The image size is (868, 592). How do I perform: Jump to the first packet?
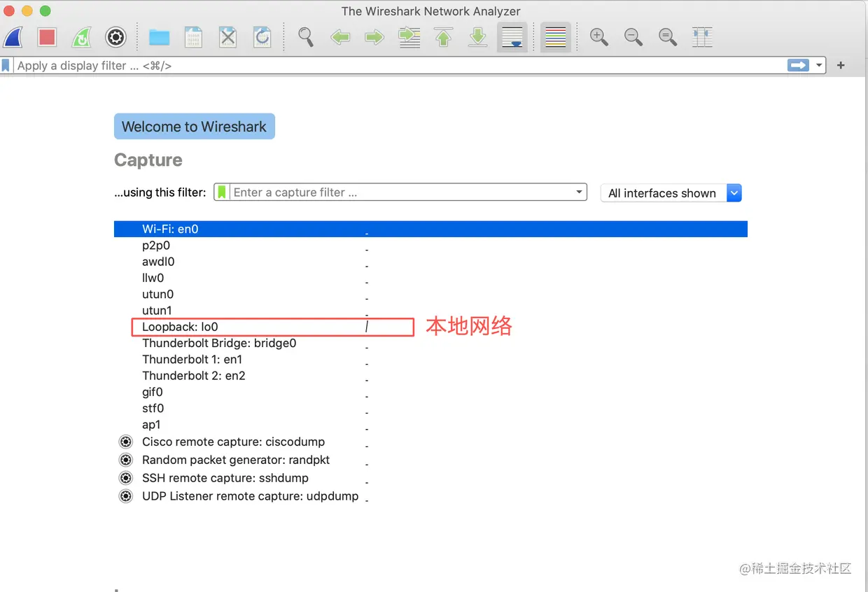[444, 37]
